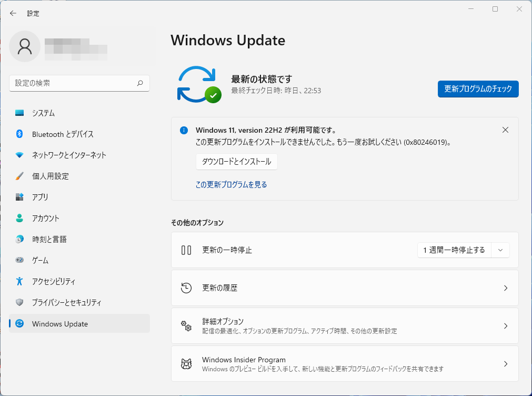
Task: Expand 詳細オプション with its chevron
Action: [506, 326]
